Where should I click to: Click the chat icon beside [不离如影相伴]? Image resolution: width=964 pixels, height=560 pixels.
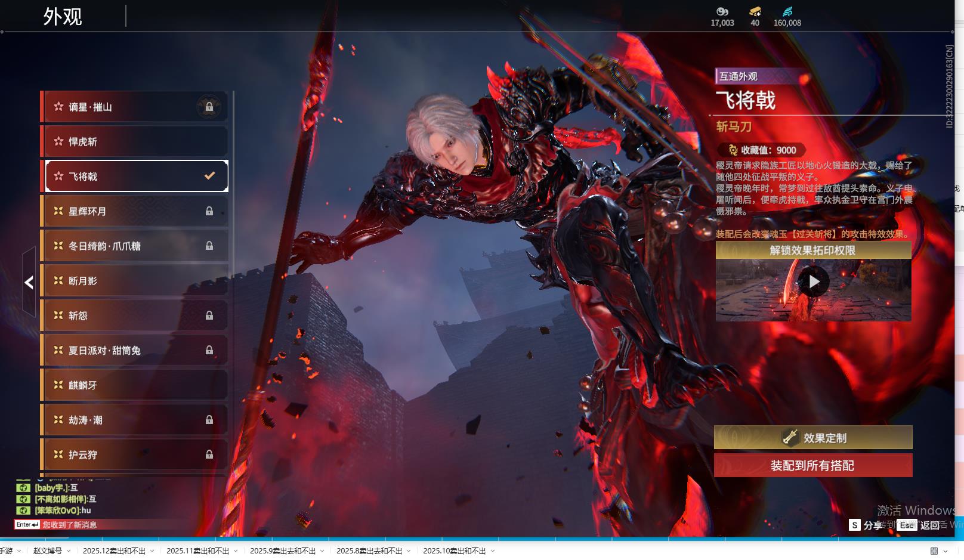[x=23, y=499]
